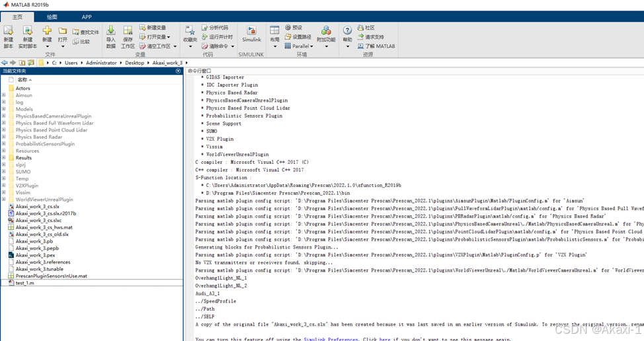Switch to the APP tab

87,17
